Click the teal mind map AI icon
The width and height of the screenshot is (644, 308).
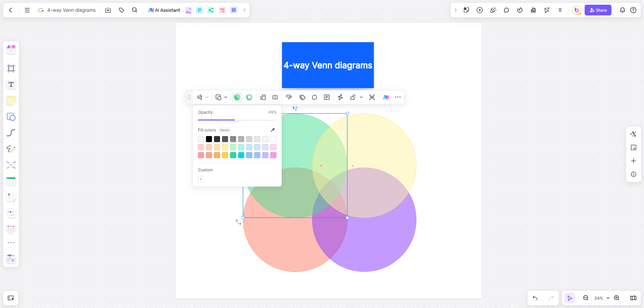pyautogui.click(x=211, y=10)
